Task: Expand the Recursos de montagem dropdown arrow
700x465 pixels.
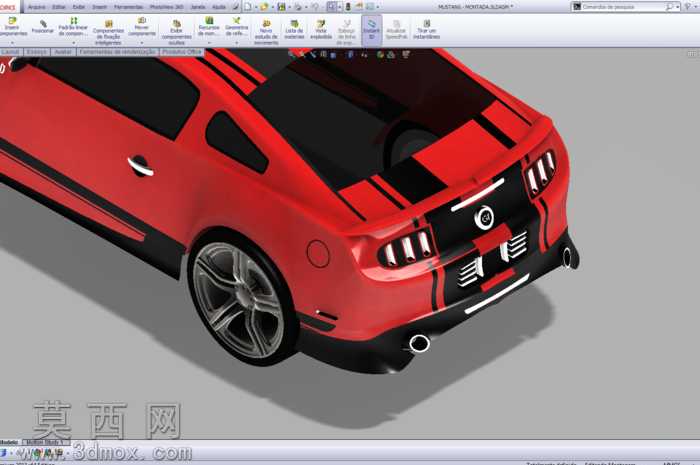Action: coord(208,42)
